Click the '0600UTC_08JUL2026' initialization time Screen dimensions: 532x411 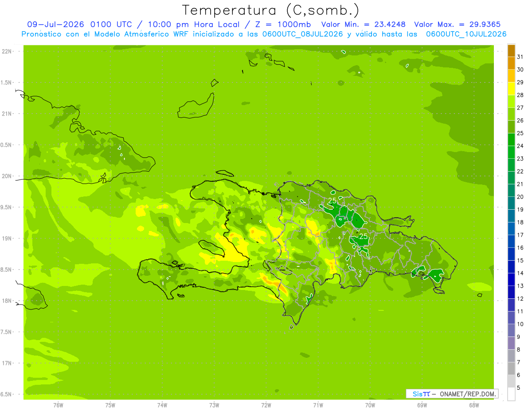(304, 34)
